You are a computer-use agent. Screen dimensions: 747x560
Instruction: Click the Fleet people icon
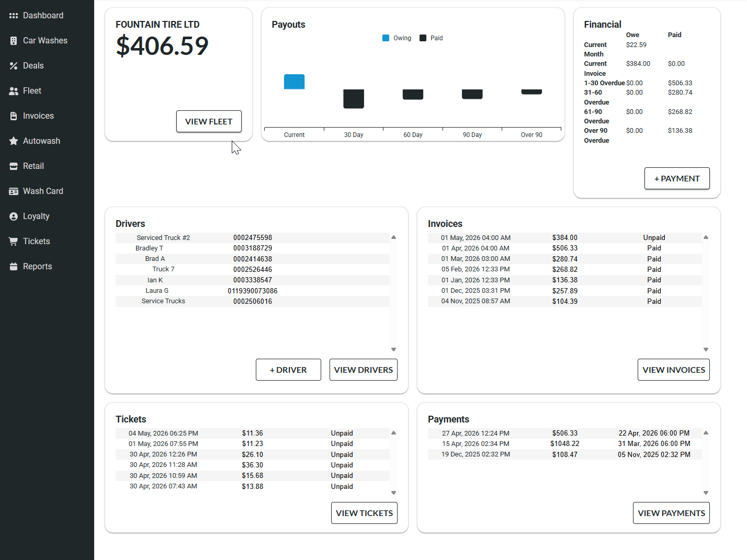point(14,91)
